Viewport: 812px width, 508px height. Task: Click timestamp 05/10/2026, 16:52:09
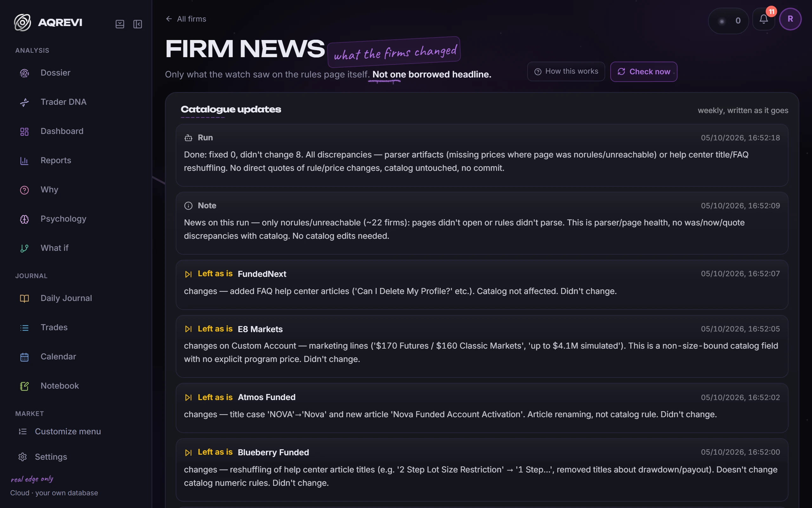click(740, 206)
